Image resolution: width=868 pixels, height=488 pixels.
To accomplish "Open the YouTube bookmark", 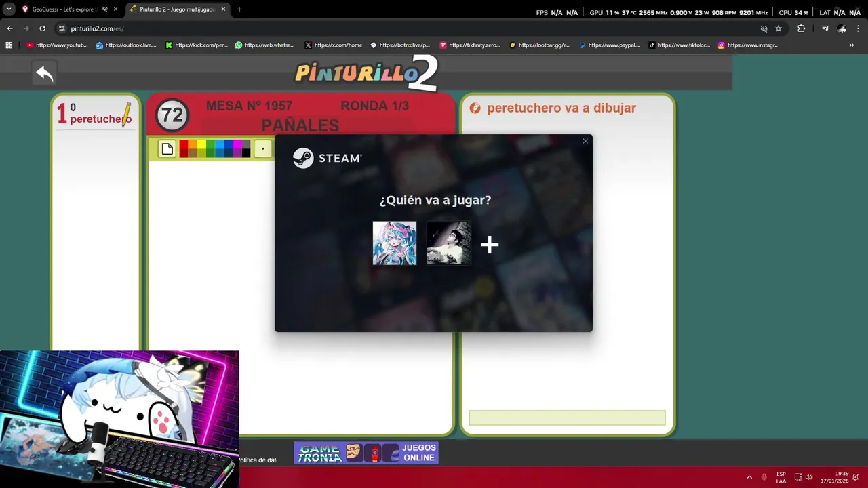I will [x=58, y=45].
